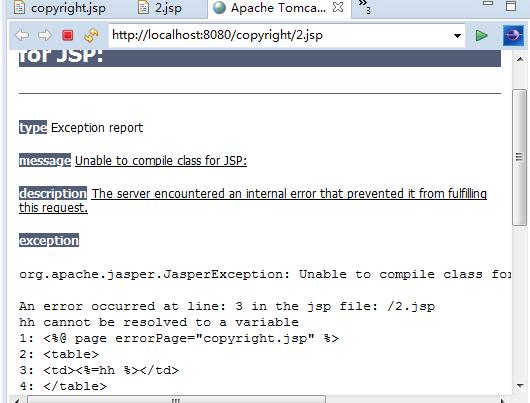Image resolution: width=530 pixels, height=403 pixels.
Task: Switch to the 2.jsp editor tab
Action: point(160,7)
